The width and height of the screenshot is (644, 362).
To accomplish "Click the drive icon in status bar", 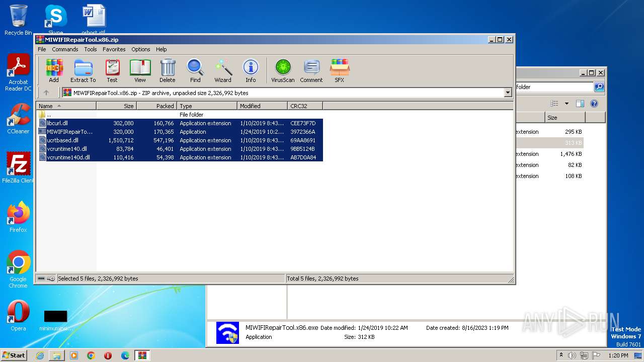I will pos(41,279).
